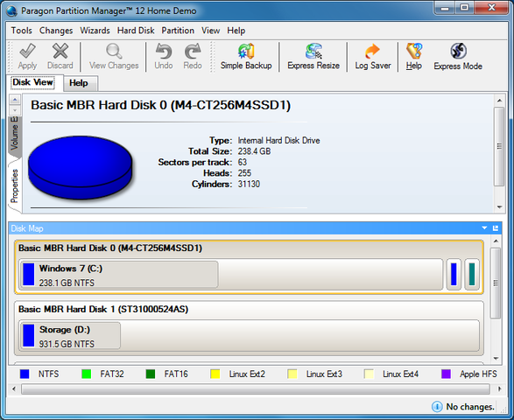Click the FAT16 dark green swatch
The height and width of the screenshot is (420, 514).
(151, 374)
